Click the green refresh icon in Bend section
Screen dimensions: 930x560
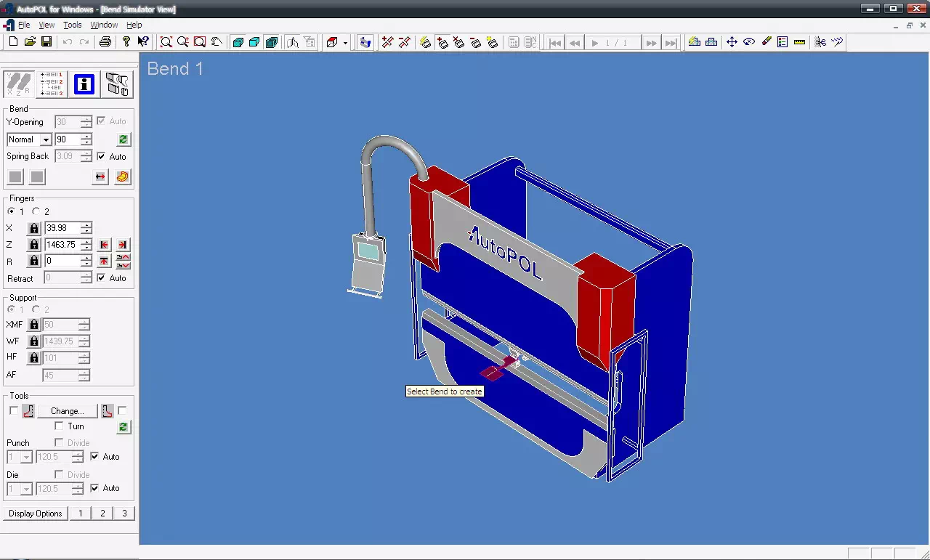[123, 139]
